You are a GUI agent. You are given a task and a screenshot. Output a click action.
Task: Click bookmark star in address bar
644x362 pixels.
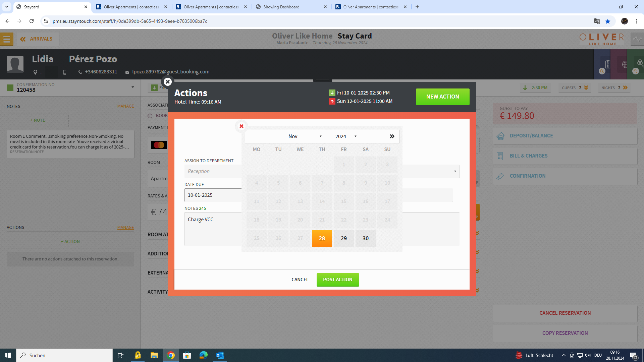(x=608, y=21)
